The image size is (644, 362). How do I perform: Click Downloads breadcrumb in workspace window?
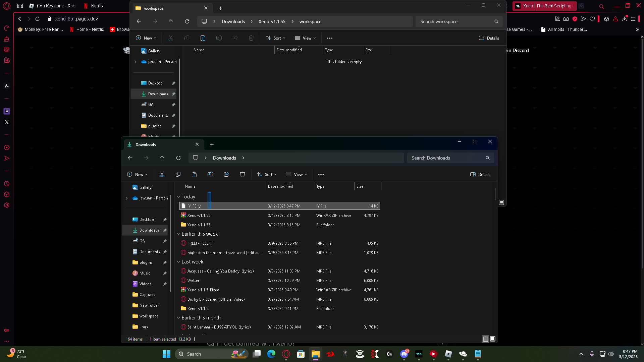[x=233, y=21]
